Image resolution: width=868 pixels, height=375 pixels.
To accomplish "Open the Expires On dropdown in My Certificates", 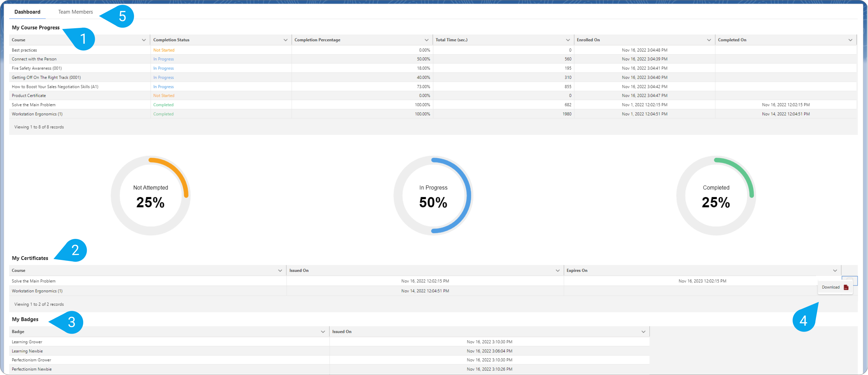I will click(x=835, y=270).
